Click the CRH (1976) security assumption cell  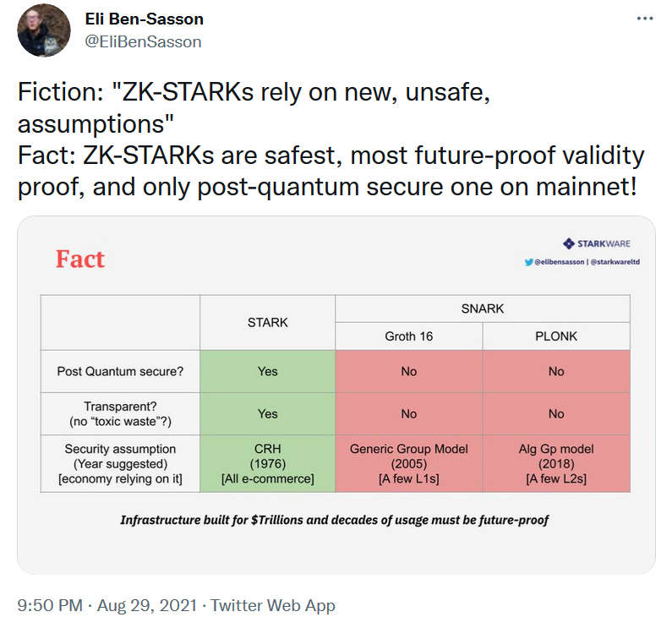(267, 464)
